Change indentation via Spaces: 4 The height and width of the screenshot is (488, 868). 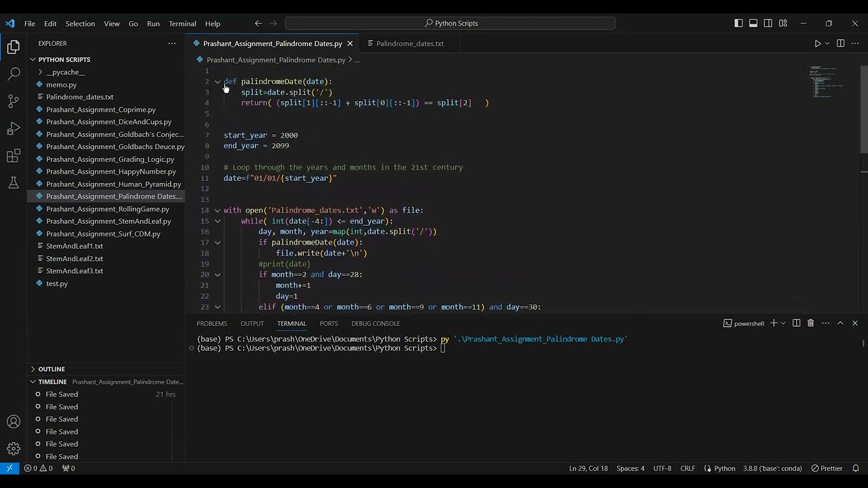[631, 468]
